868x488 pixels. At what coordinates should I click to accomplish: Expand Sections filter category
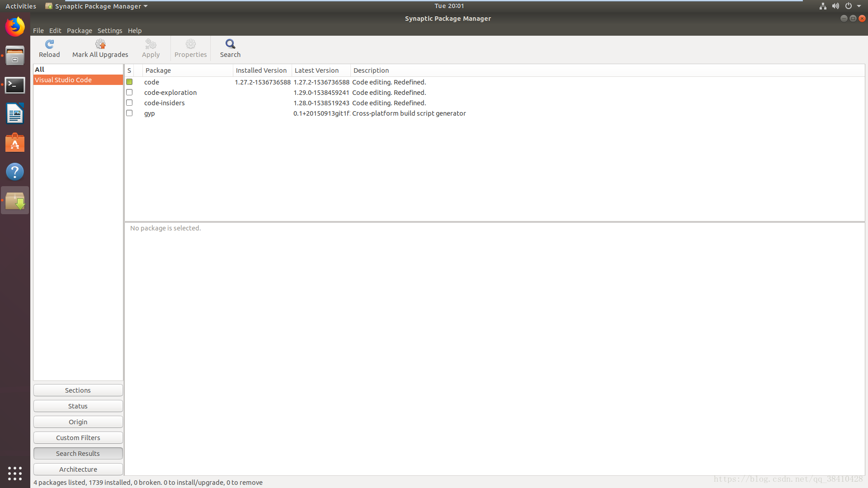(78, 389)
